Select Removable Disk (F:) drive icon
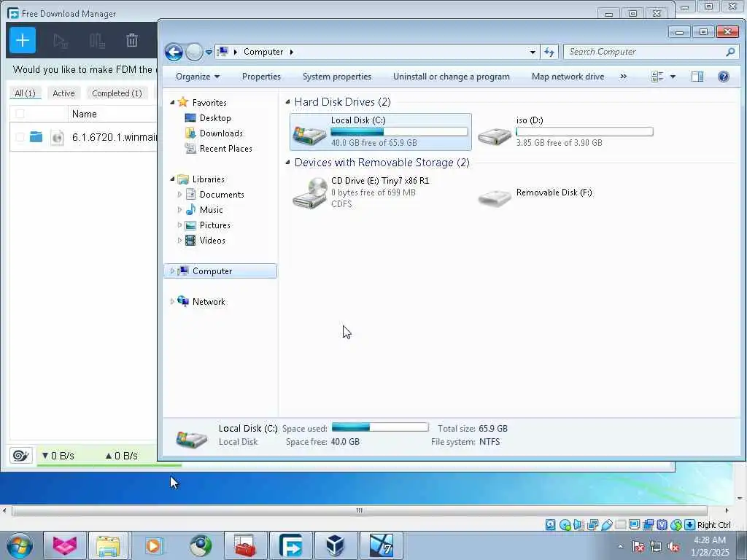 (495, 197)
